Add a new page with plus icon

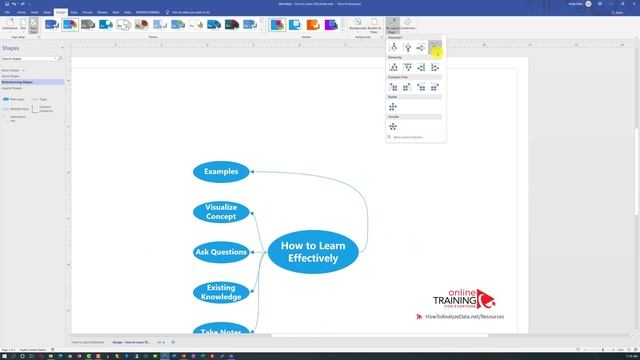173,342
